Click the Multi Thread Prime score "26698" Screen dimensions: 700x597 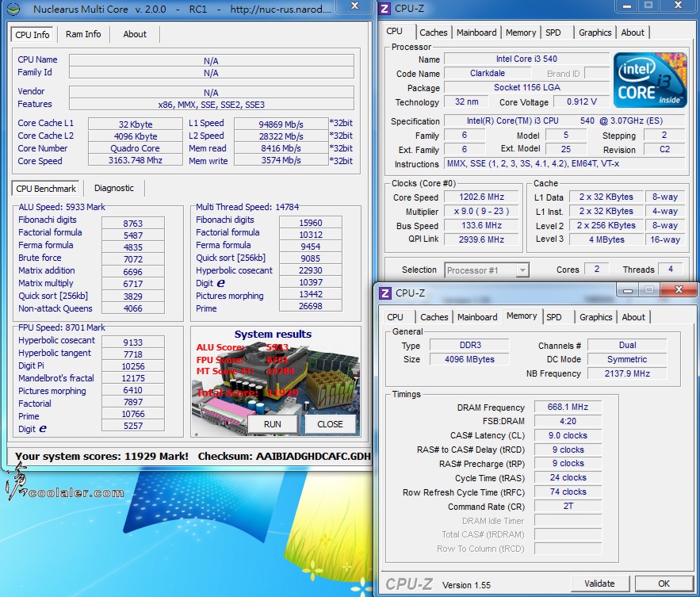point(311,306)
